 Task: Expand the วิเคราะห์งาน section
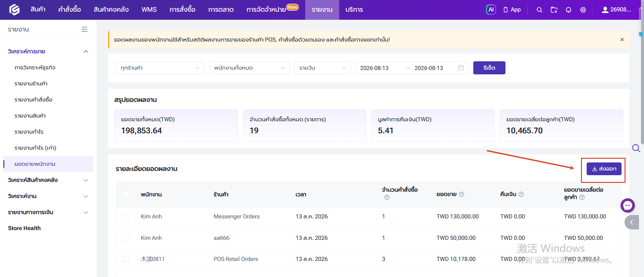point(48,196)
